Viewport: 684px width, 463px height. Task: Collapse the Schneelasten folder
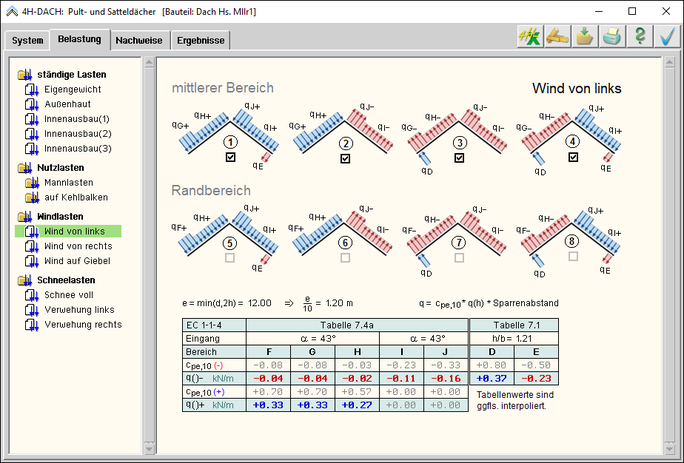(x=25, y=280)
